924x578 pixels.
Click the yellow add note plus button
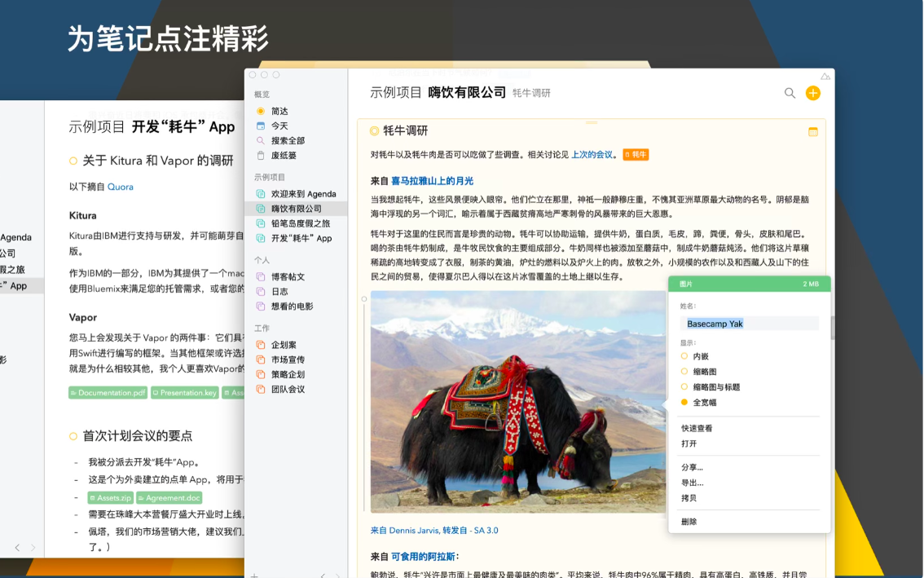tap(812, 93)
